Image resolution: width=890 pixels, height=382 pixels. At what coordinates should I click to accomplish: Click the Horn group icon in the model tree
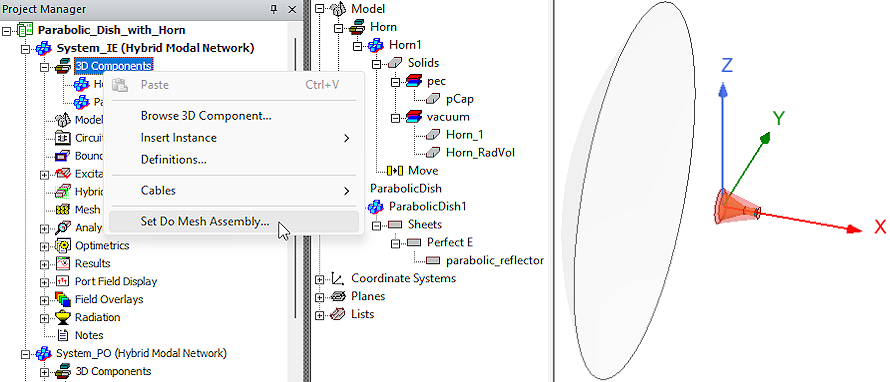(x=358, y=27)
